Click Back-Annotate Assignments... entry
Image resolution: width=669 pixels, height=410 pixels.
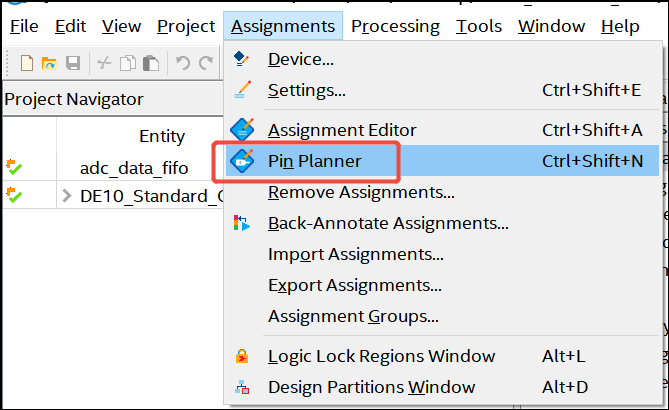tap(388, 223)
